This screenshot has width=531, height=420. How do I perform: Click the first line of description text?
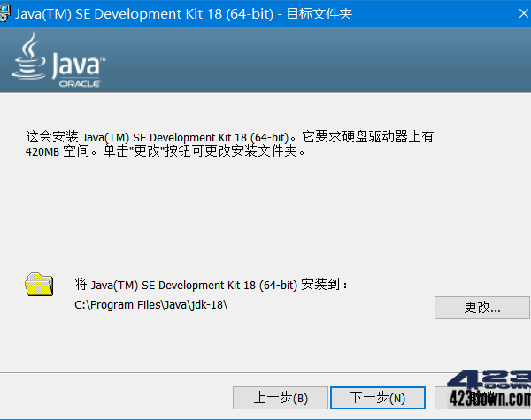point(230,137)
